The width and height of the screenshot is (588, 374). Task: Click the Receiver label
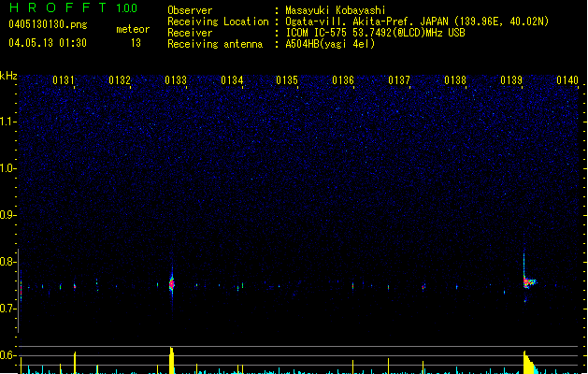point(190,33)
